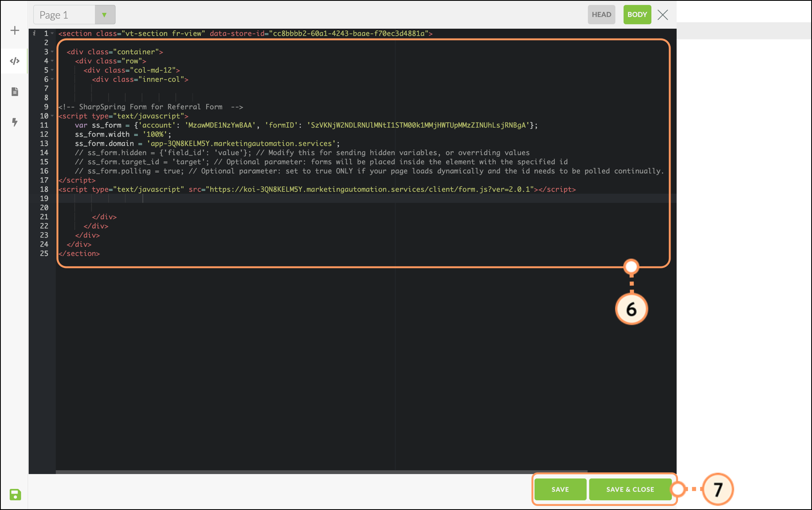This screenshot has width=812, height=510.
Task: Open the Page 1 dropdown arrow
Action: pyautogui.click(x=105, y=15)
